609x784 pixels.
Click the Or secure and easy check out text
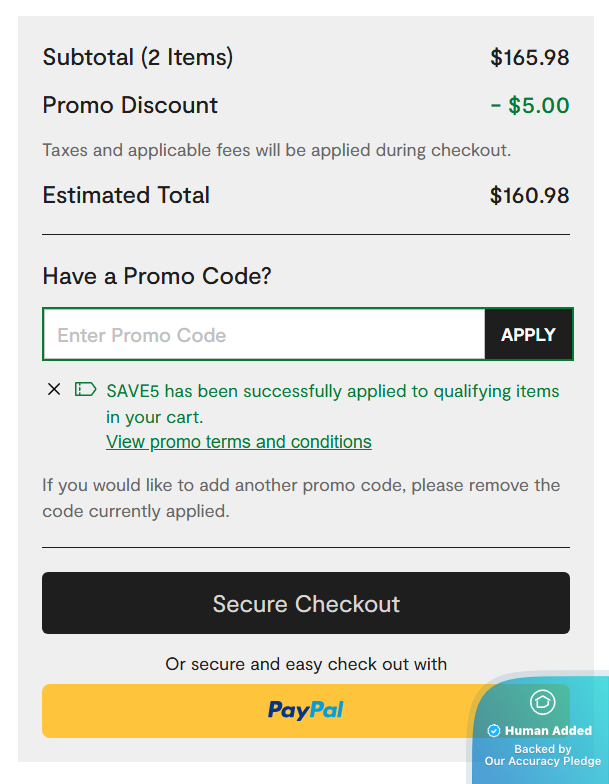[x=306, y=664]
